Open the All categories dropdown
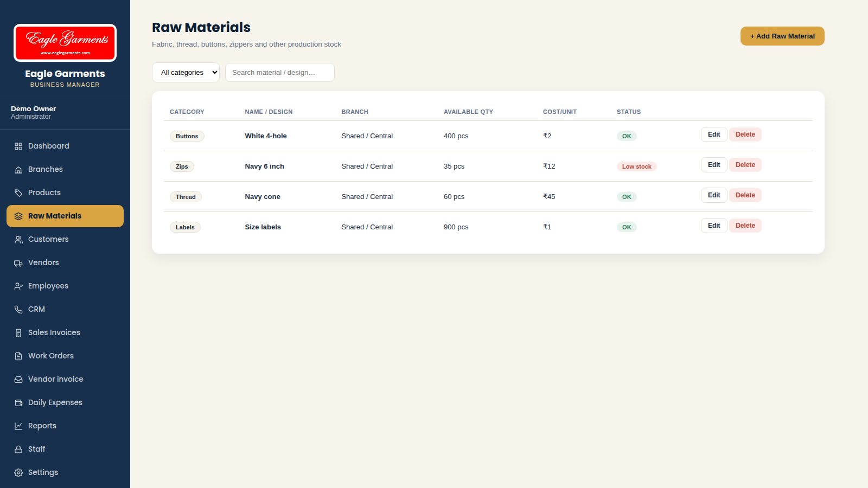 (x=186, y=73)
